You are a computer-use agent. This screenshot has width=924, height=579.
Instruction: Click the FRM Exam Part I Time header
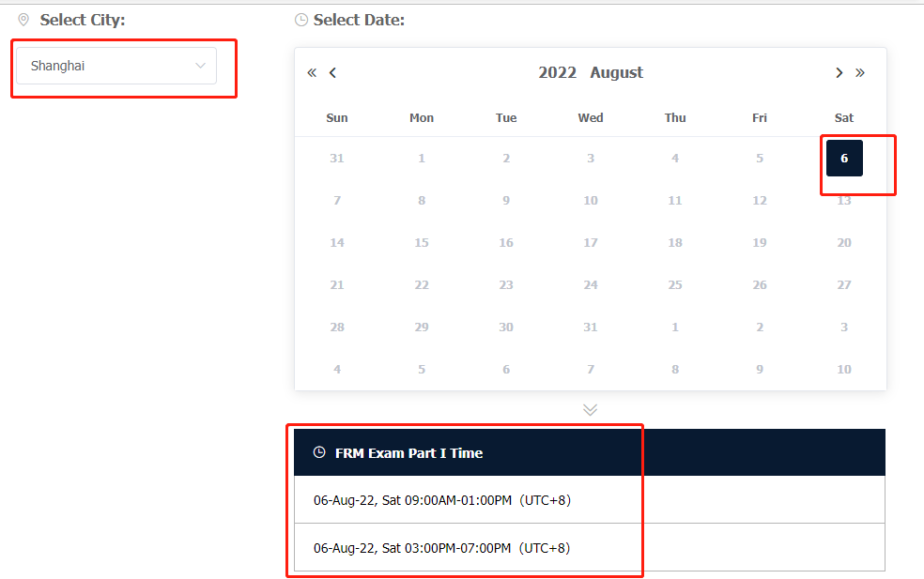408,453
